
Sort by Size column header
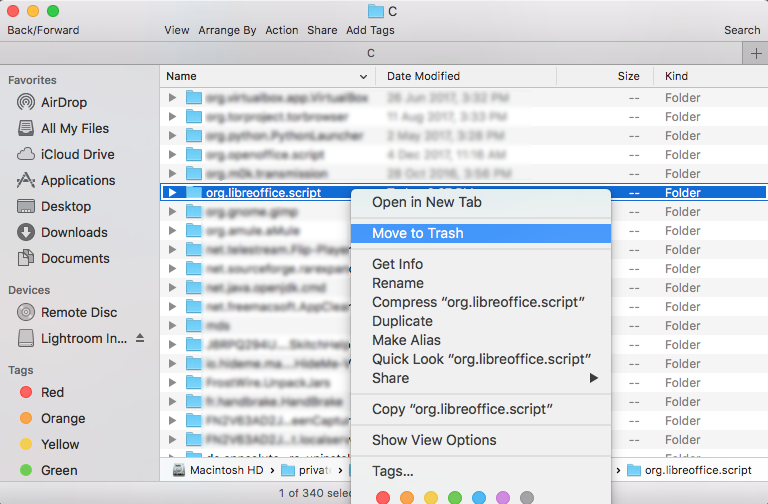point(628,76)
